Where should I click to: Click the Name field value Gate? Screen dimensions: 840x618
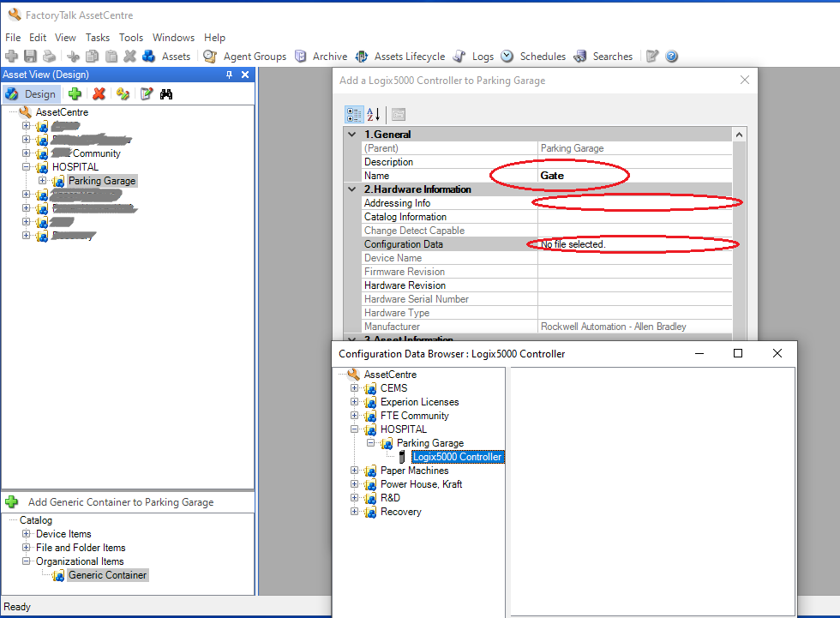(635, 176)
